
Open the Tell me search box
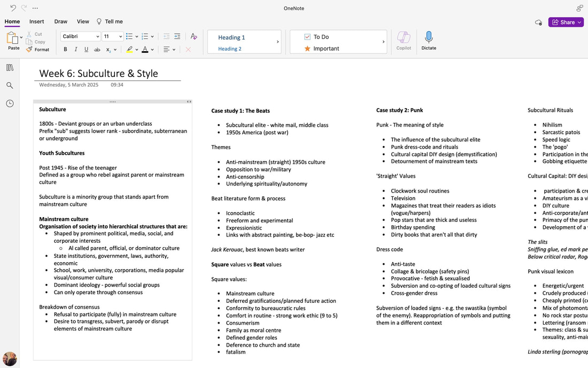[110, 22]
